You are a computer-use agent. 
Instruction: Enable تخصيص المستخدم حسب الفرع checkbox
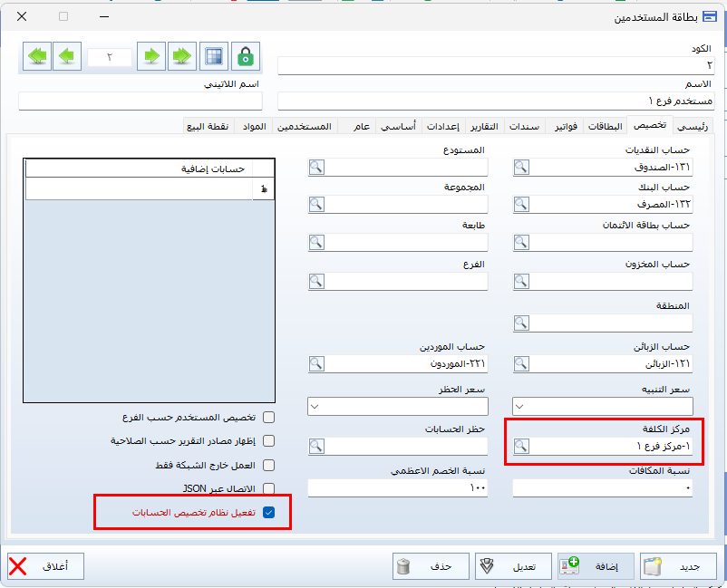point(268,418)
